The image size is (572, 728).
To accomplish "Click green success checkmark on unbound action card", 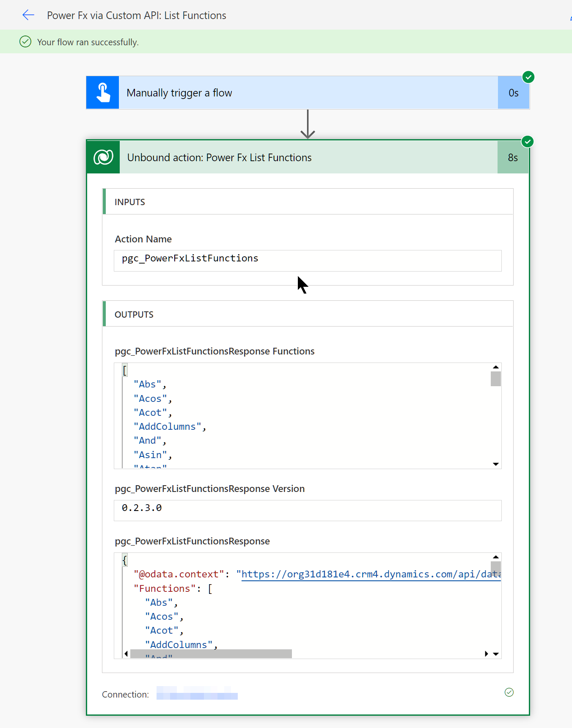I will [528, 141].
